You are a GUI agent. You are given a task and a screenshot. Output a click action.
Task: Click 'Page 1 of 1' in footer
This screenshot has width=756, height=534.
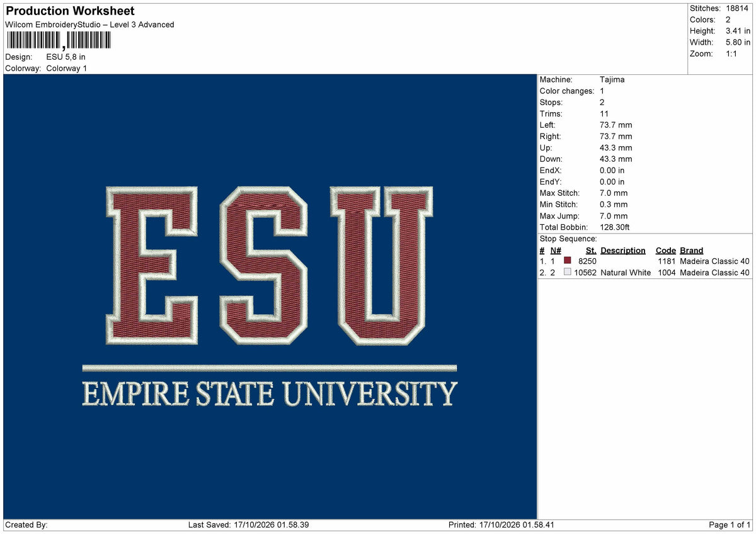(x=730, y=525)
